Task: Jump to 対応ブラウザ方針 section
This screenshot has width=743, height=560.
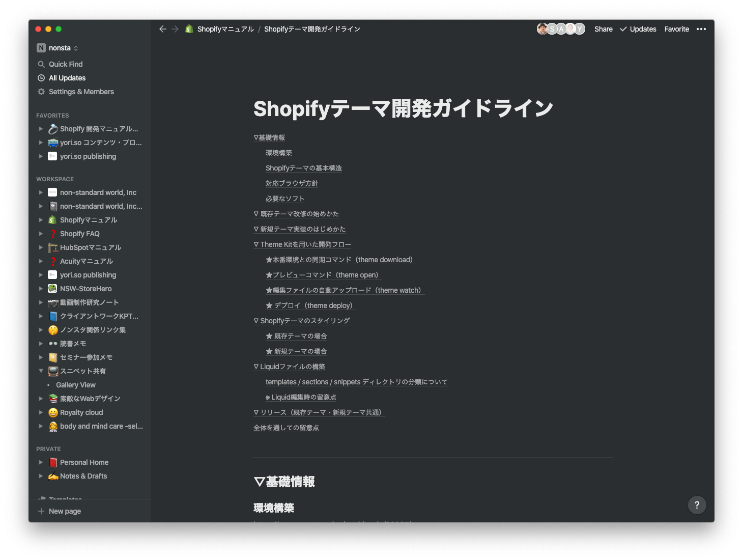Action: point(292,183)
